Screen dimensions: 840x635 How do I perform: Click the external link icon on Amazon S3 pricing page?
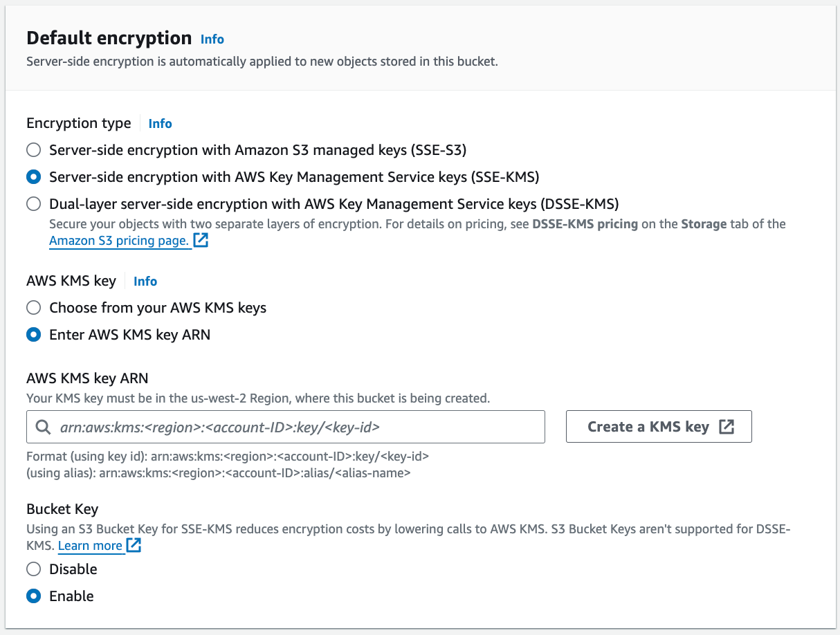(x=201, y=239)
